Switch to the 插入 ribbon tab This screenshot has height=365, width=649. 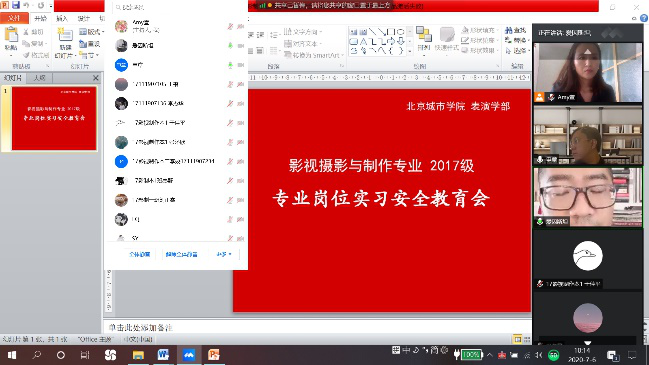[x=62, y=18]
